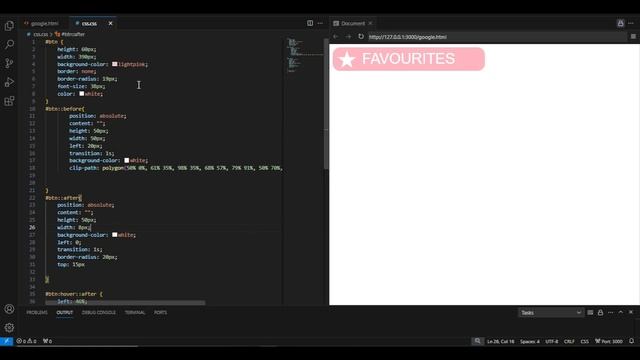Switch to the TERMINAL panel tab

pos(135,313)
